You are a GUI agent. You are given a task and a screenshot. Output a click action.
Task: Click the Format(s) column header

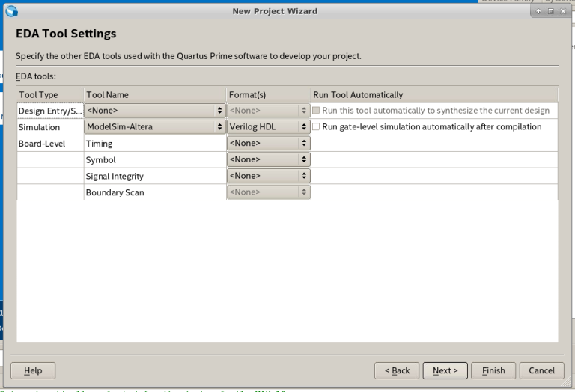[268, 95]
